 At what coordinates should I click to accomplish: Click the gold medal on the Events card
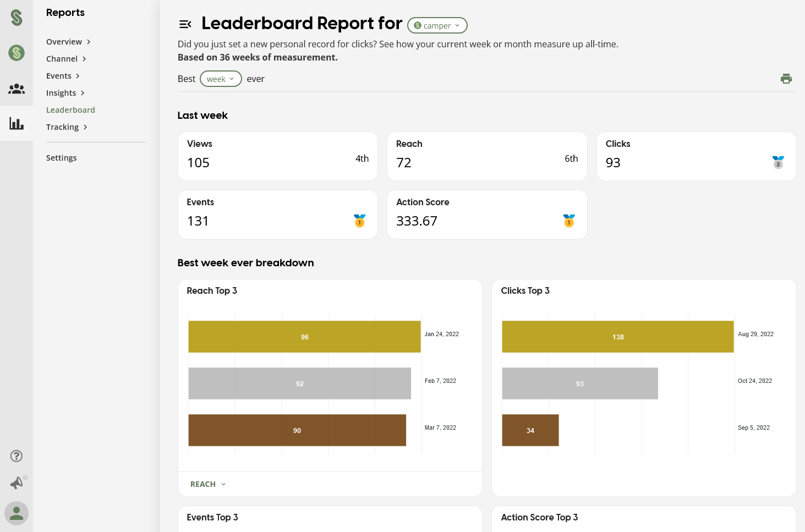point(359,220)
